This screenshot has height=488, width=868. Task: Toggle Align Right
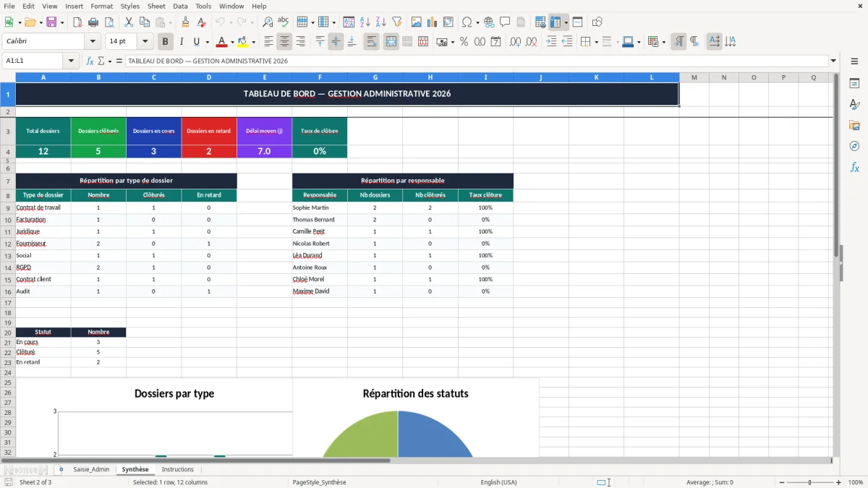(x=300, y=42)
